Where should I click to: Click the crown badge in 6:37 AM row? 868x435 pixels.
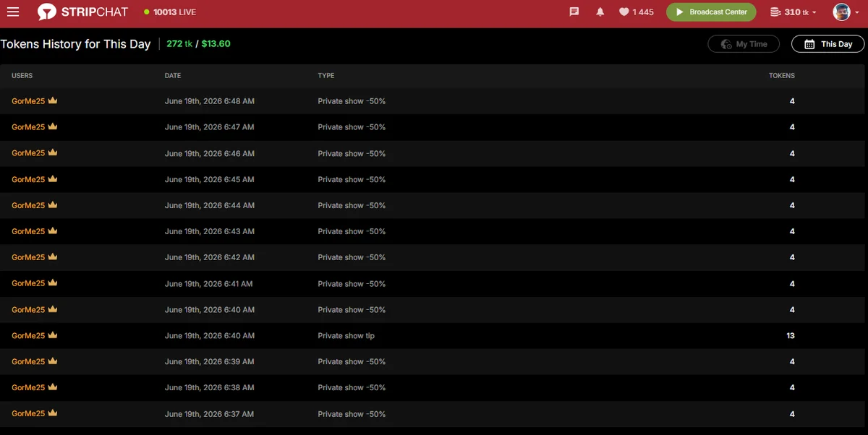click(x=53, y=413)
